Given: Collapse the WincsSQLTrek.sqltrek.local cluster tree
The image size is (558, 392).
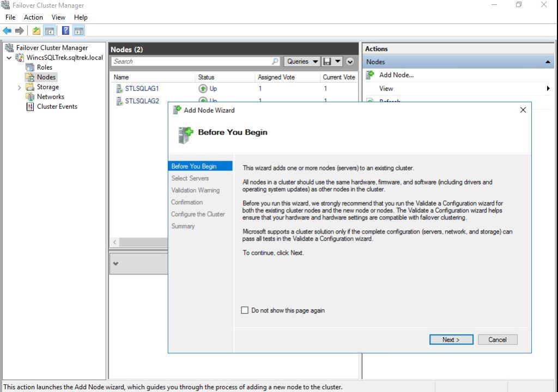Looking at the screenshot, I should coord(9,58).
